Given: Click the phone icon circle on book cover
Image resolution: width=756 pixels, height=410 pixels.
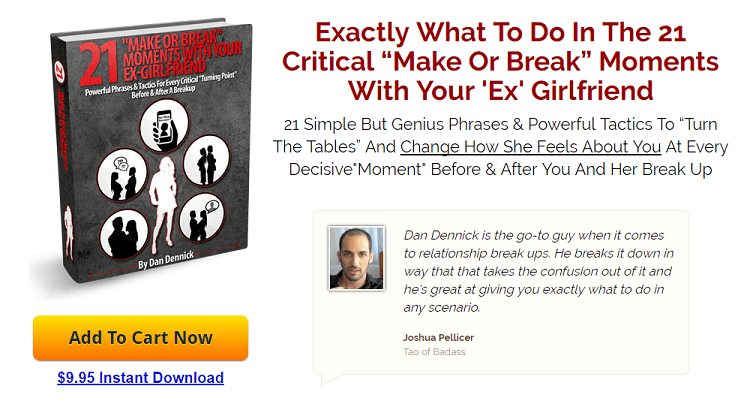Looking at the screenshot, I should (164, 126).
